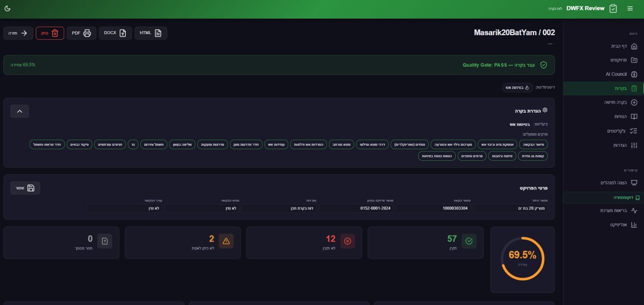Click the בקרה חדשה plus icon
The height and width of the screenshot is (305, 644).
pyautogui.click(x=634, y=103)
